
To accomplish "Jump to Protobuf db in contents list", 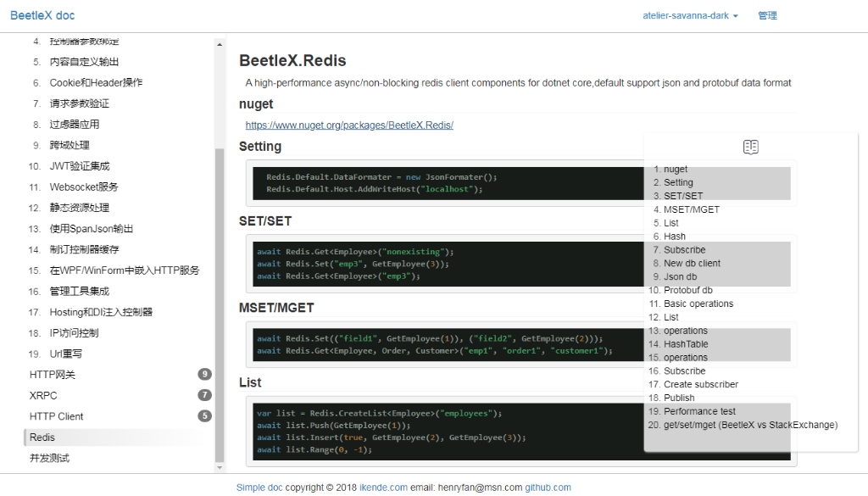I will [687, 290].
